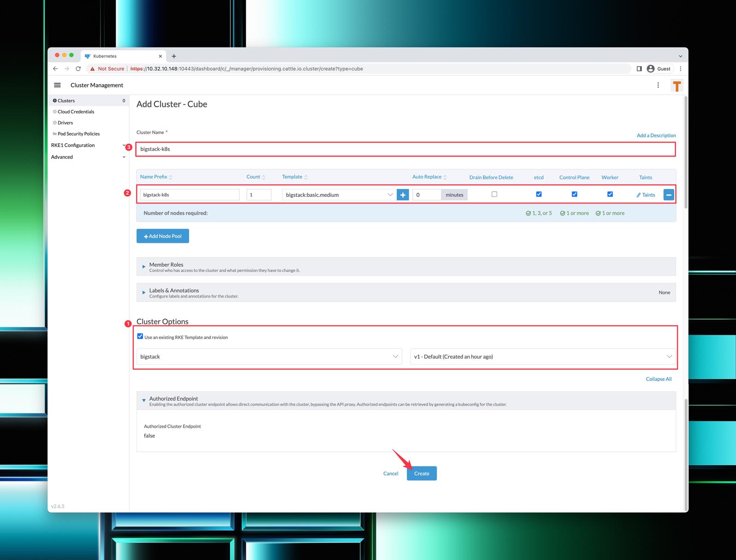Open Cloud Credentials in the sidebar

88,112
